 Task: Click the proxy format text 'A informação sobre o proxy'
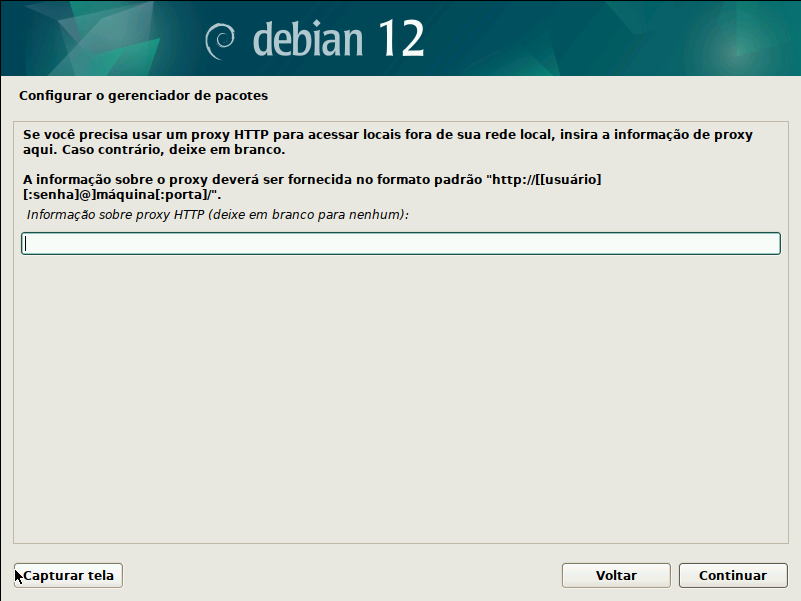312,187
